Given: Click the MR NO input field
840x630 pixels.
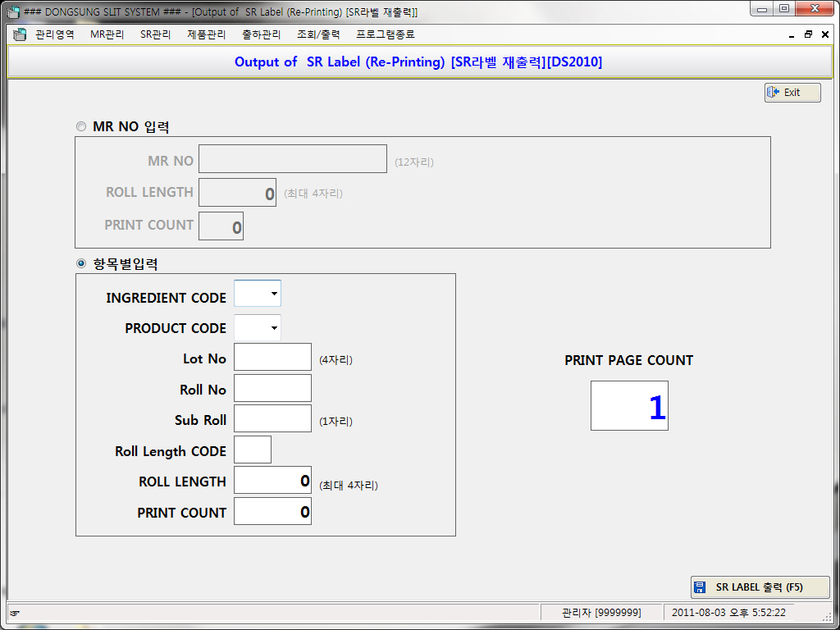Looking at the screenshot, I should pos(293,158).
